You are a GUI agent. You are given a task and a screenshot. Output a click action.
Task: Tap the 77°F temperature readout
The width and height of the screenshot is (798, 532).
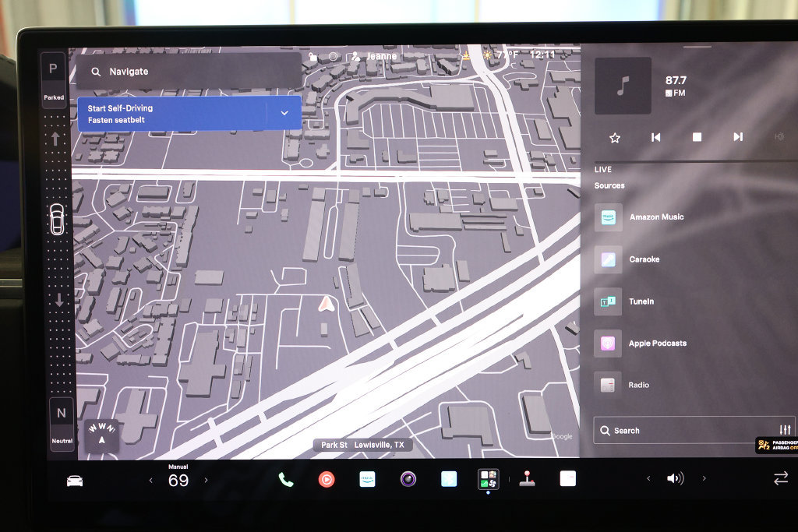tap(507, 55)
